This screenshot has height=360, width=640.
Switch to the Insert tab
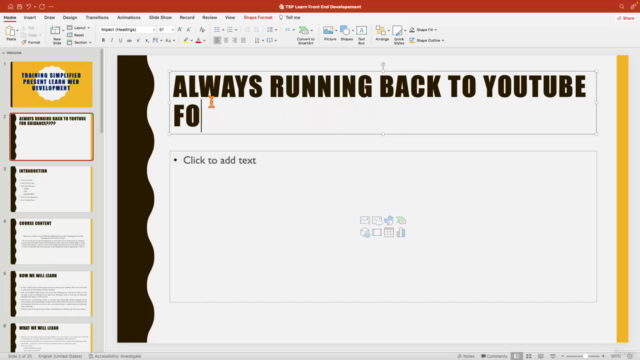(30, 18)
